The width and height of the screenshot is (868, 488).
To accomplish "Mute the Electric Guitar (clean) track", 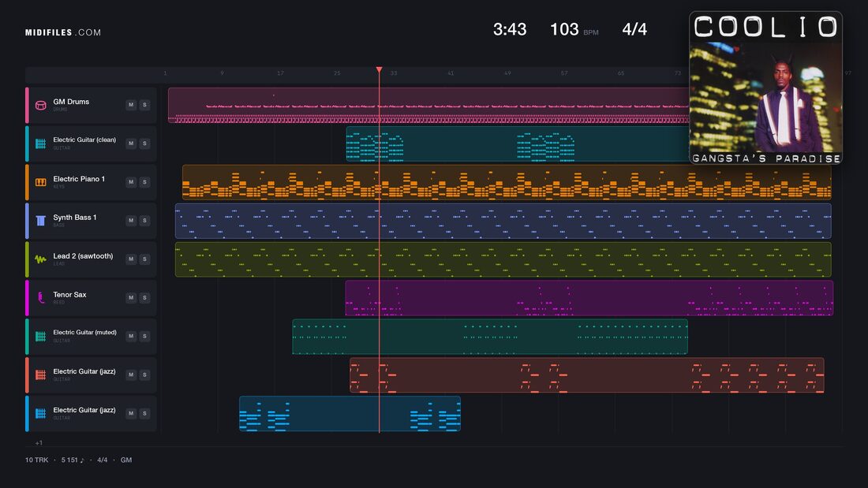I will (x=131, y=143).
